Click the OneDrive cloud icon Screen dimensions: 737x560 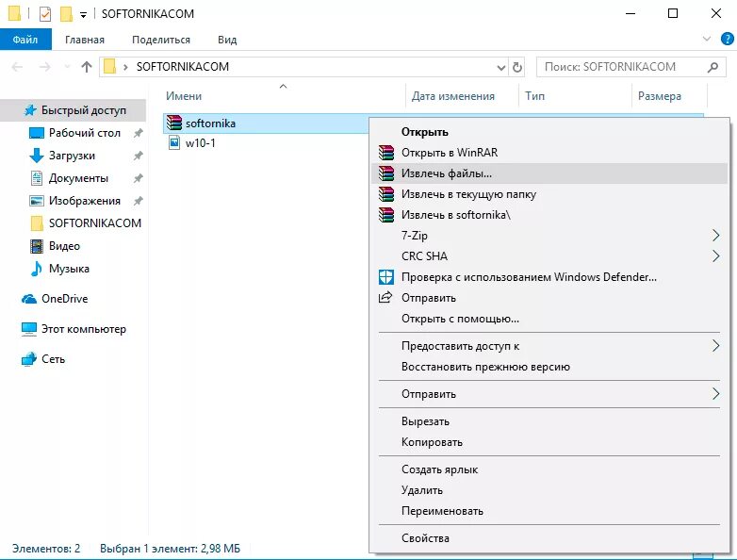29,299
